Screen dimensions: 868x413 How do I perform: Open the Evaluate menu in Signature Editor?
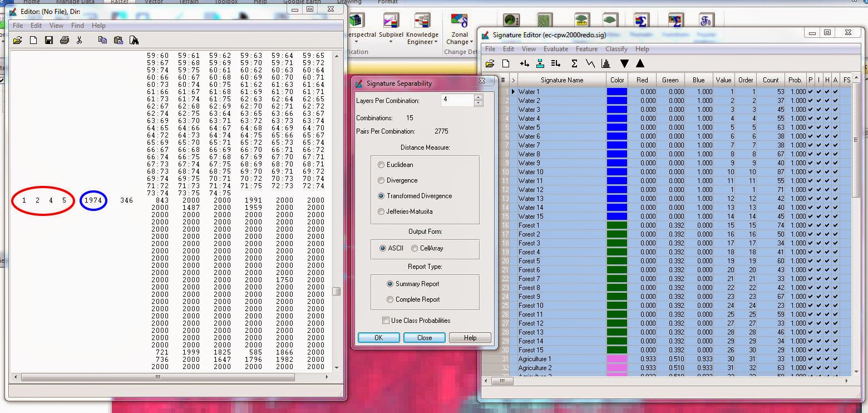[x=556, y=49]
